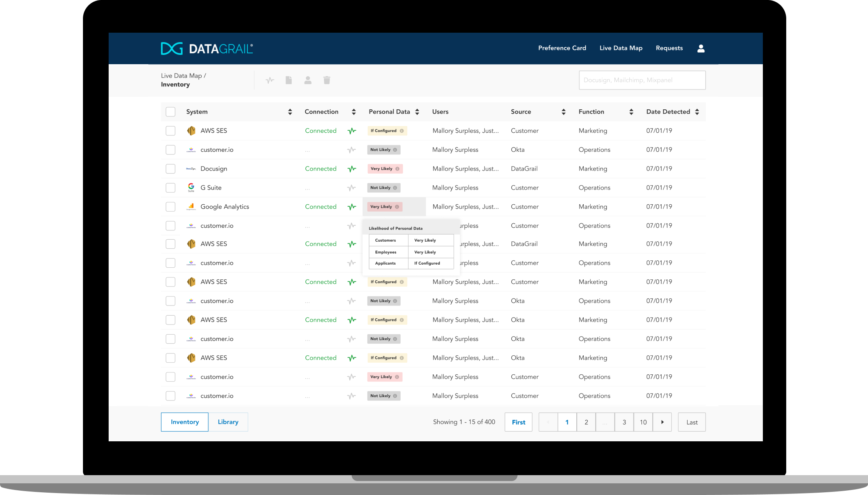Click info icon on Google Analytics Very Likely badge

397,207
